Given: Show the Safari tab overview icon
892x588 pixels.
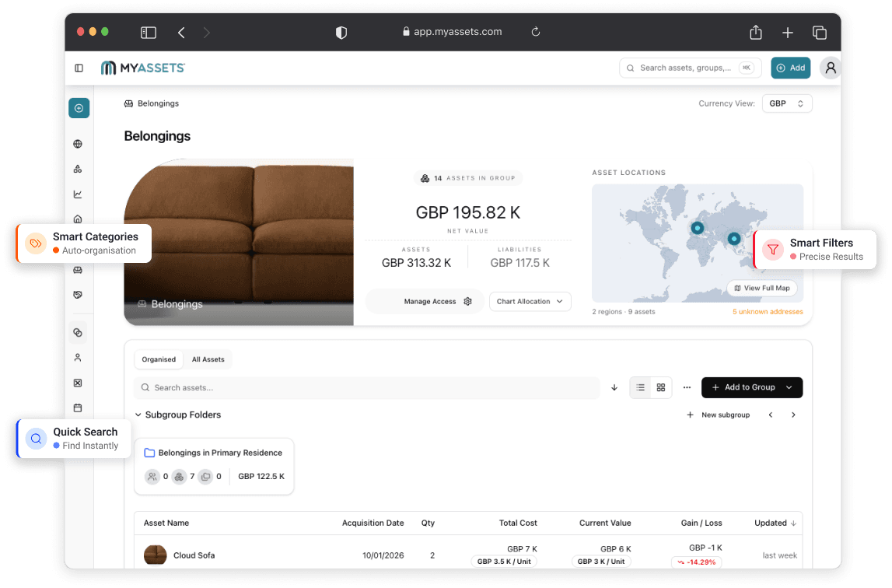Looking at the screenshot, I should pos(819,33).
